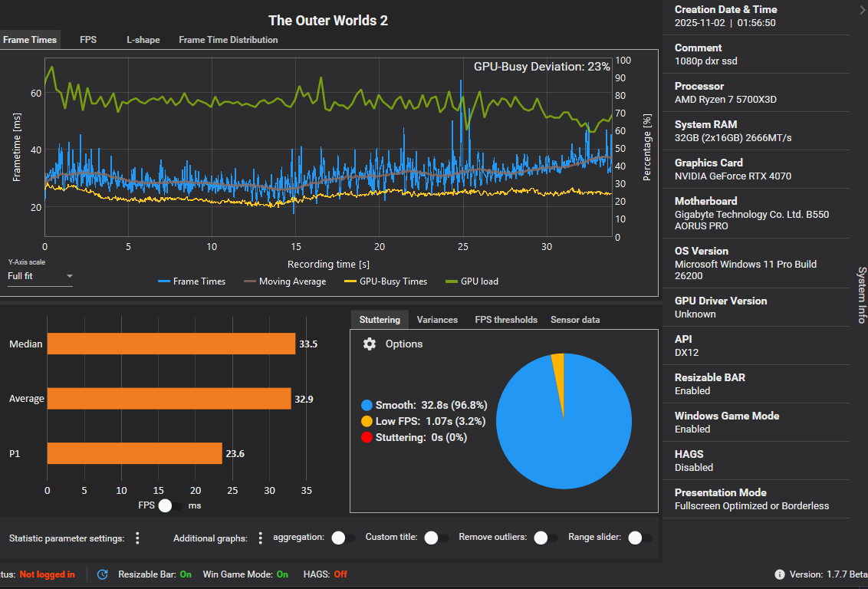Click The Outer Worlds 2 title
Viewport: 868px width, 589px height.
(328, 21)
